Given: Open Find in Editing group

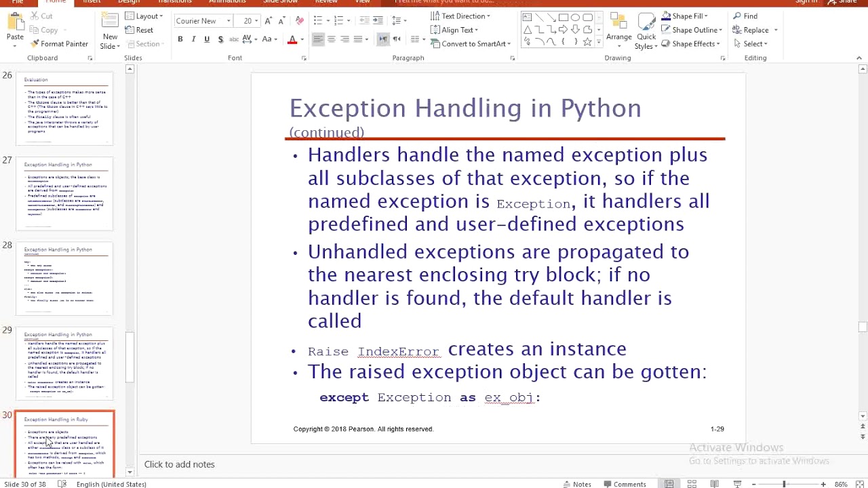Looking at the screenshot, I should pyautogui.click(x=745, y=16).
